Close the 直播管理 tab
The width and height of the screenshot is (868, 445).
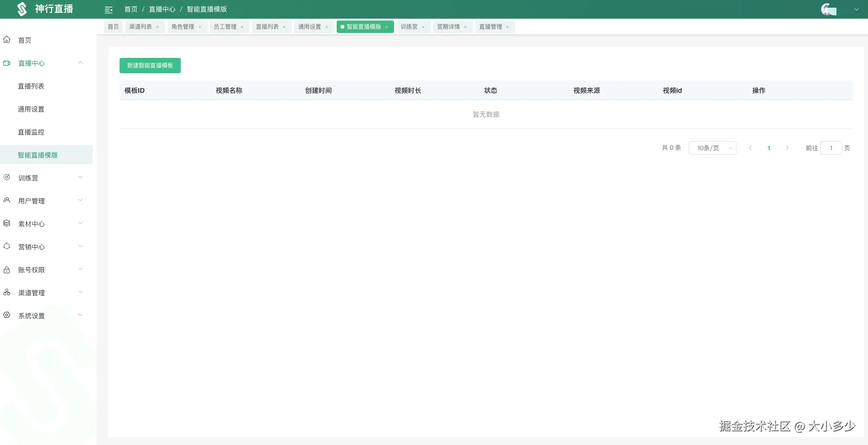[507, 27]
